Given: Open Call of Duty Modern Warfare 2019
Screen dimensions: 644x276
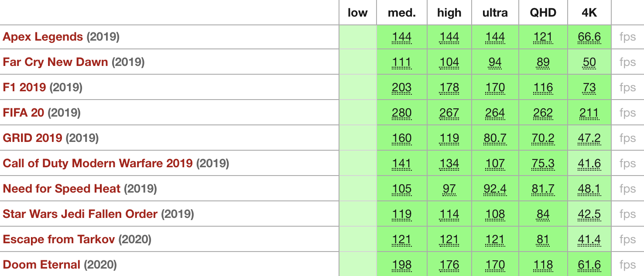Looking at the screenshot, I should pyautogui.click(x=98, y=163).
